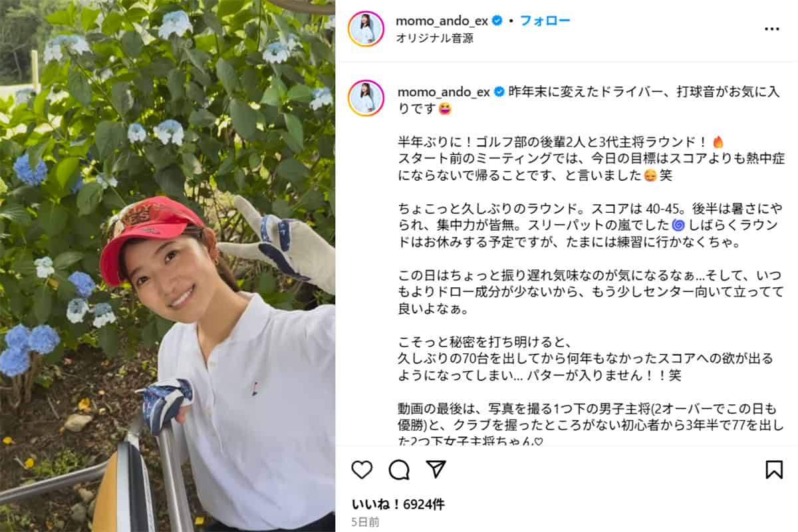
Task: Open momo_ando_ex username in caption
Action: coord(444,92)
